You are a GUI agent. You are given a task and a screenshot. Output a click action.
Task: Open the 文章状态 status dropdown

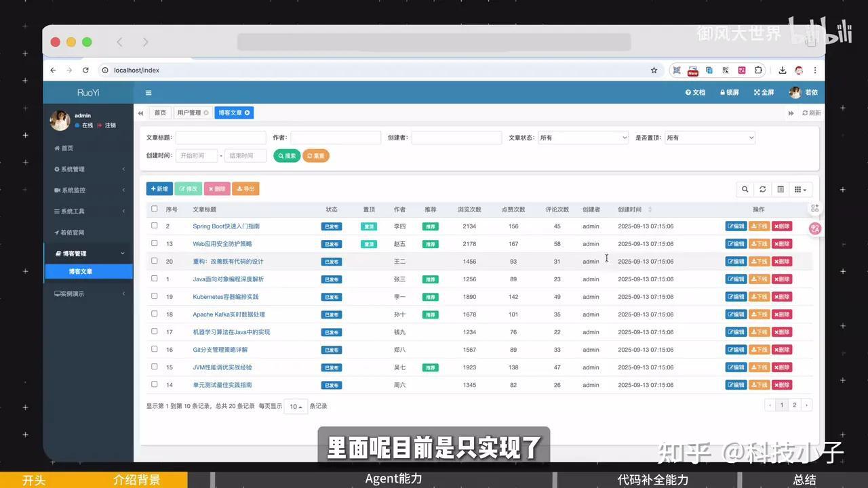coord(582,138)
